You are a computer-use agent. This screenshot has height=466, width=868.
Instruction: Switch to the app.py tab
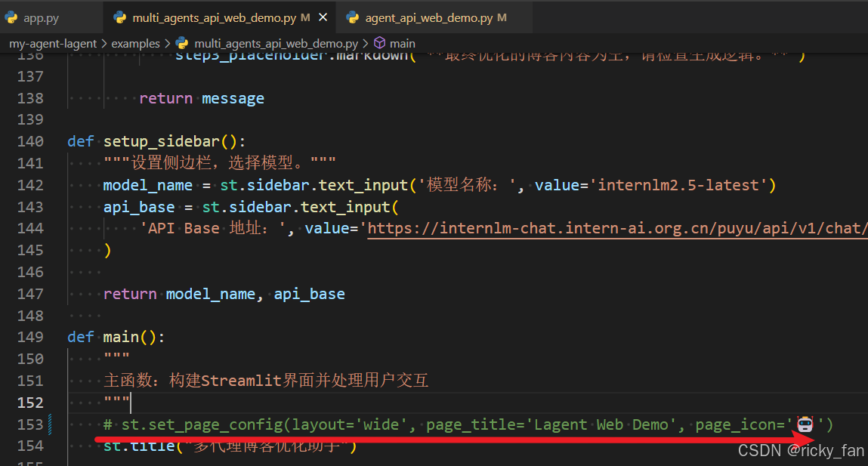pyautogui.click(x=41, y=17)
